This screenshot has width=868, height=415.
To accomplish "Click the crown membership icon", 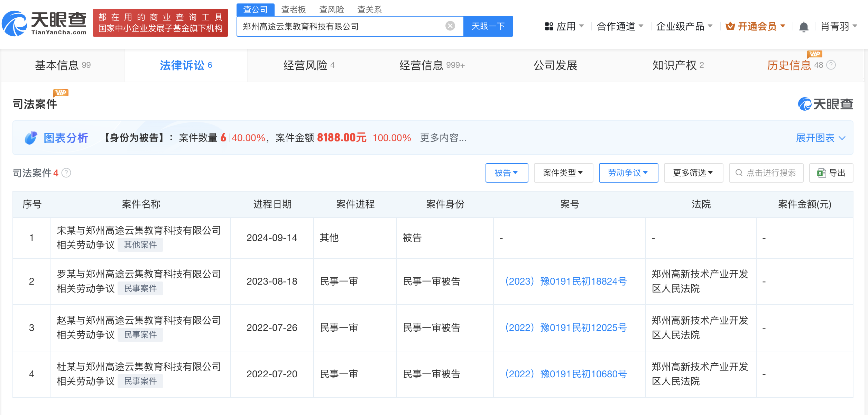I will coord(730,26).
